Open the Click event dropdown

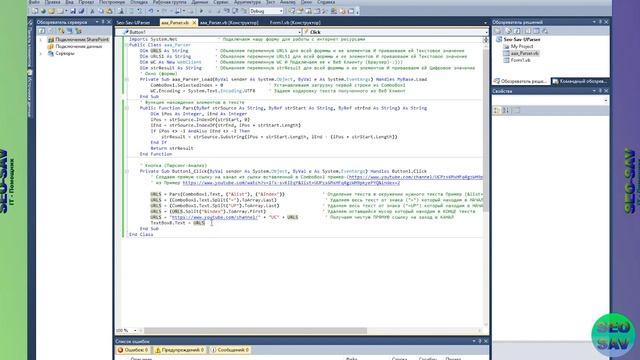pyautogui.click(x=486, y=32)
